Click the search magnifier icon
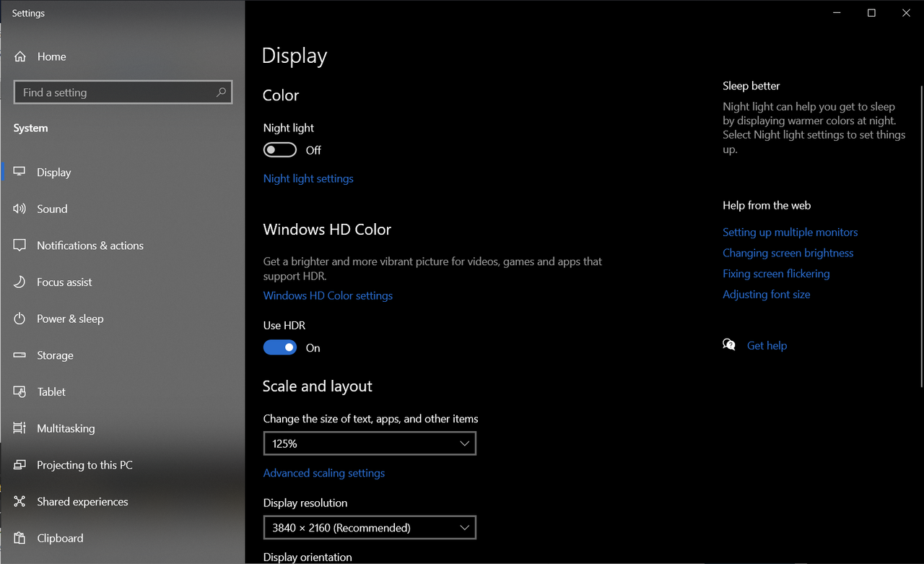This screenshot has width=924, height=564. click(221, 92)
